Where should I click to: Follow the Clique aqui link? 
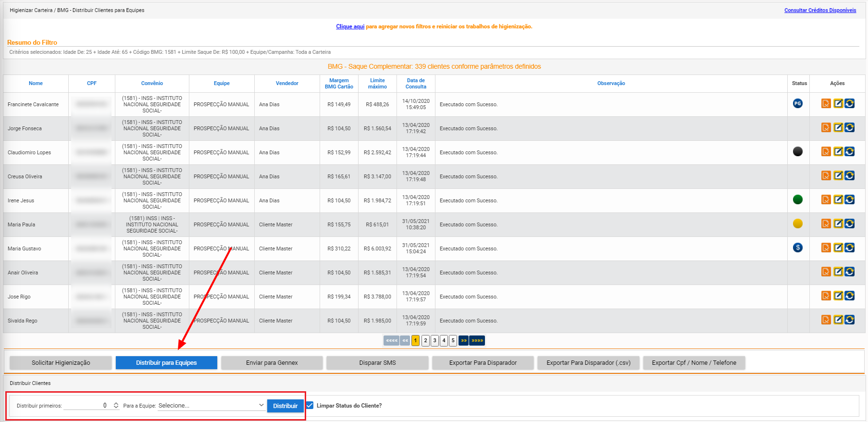tap(350, 26)
